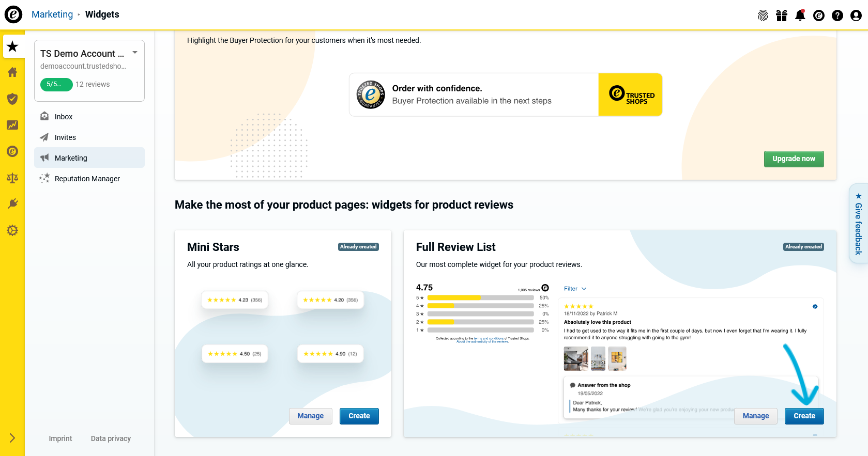The height and width of the screenshot is (456, 868).
Task: Open the Imprint link
Action: (x=60, y=438)
